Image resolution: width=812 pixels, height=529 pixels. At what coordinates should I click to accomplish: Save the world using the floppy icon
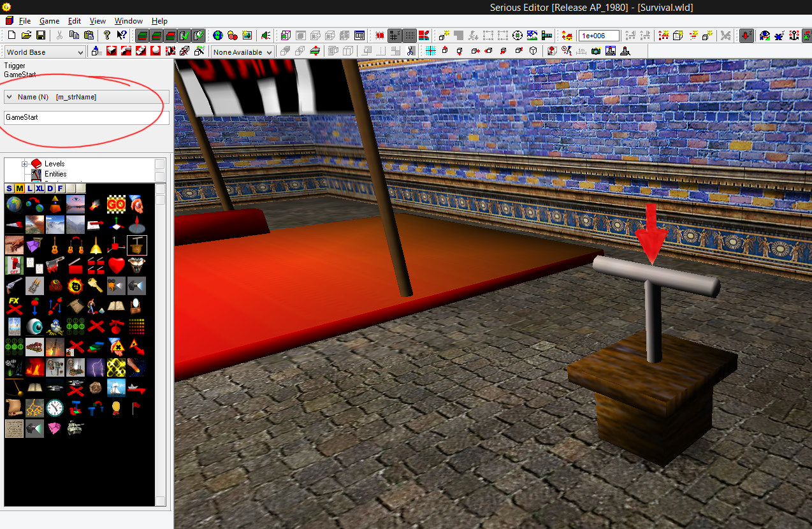click(41, 35)
